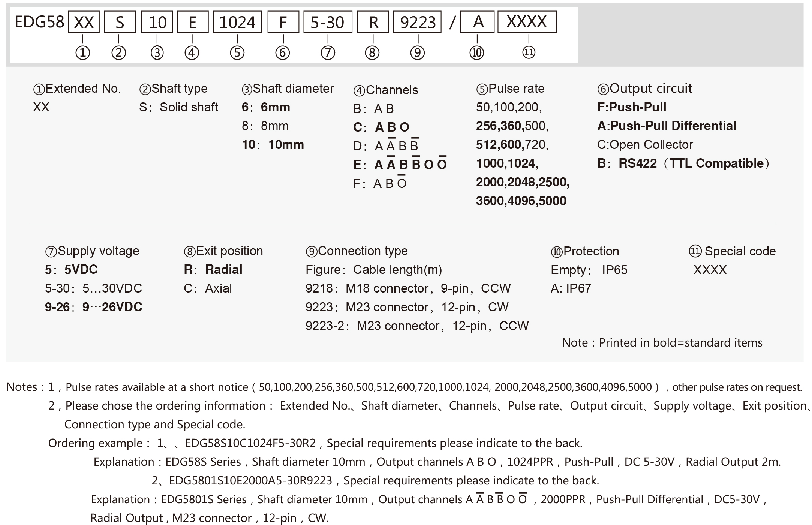Click '9218: M18 connector, 9-pin, CCW' line
812x525 pixels.
click(408, 288)
